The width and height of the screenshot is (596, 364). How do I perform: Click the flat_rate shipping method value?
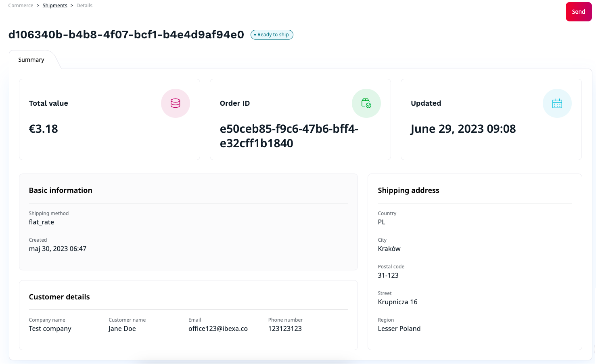(x=42, y=222)
